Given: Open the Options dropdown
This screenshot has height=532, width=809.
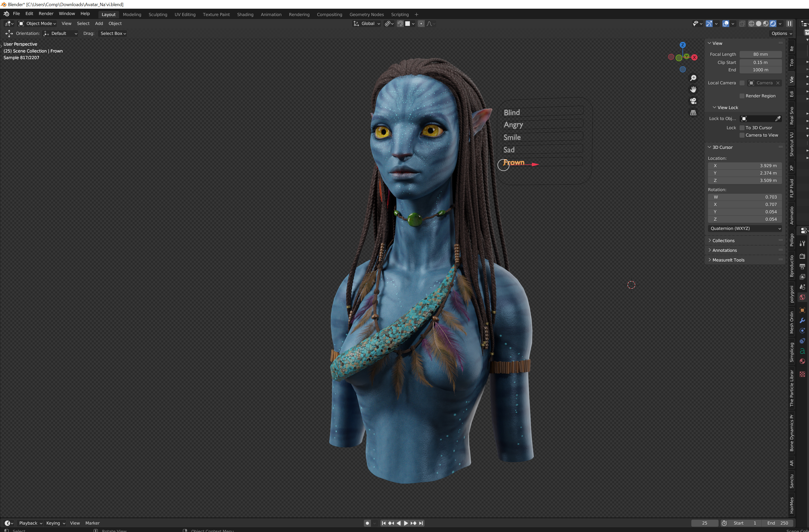Looking at the screenshot, I should coord(781,33).
